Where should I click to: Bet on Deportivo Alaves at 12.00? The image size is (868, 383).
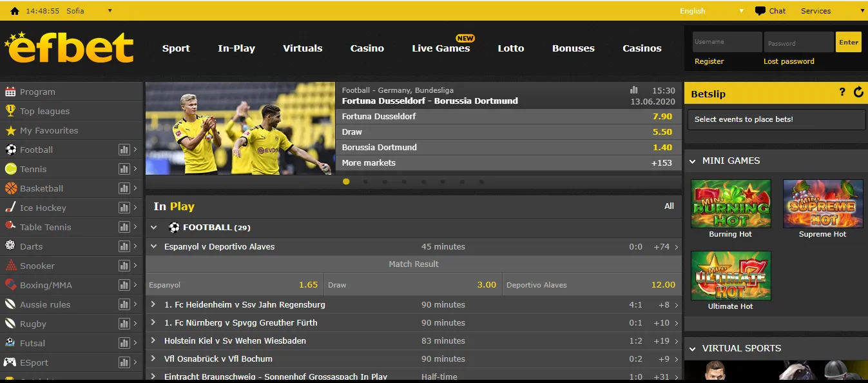592,284
